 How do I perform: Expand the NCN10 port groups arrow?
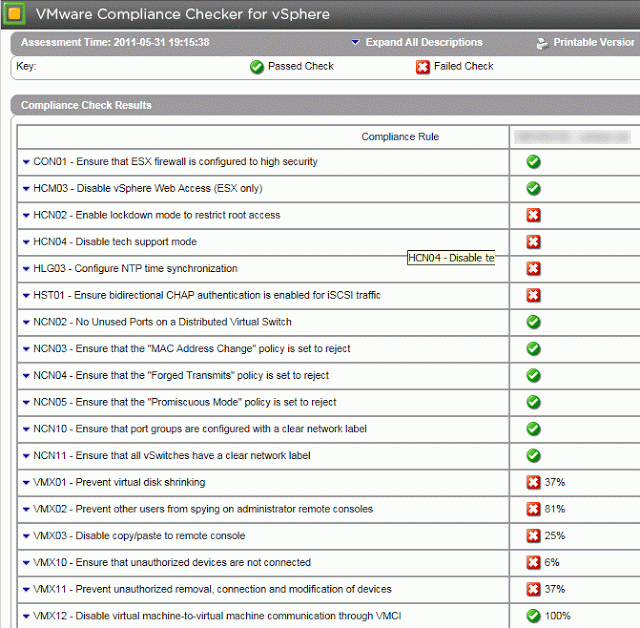26,429
